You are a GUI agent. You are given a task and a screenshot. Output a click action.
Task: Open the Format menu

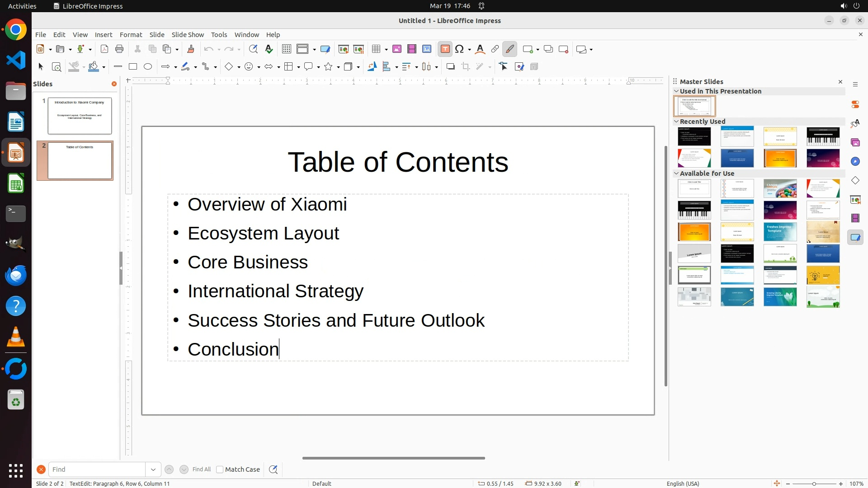tap(131, 35)
